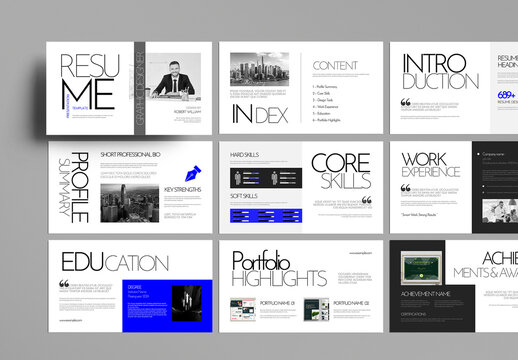The width and height of the screenshot is (518, 360).
Task: Open the Portfolio Name 01 preview image
Action: pos(243,310)
